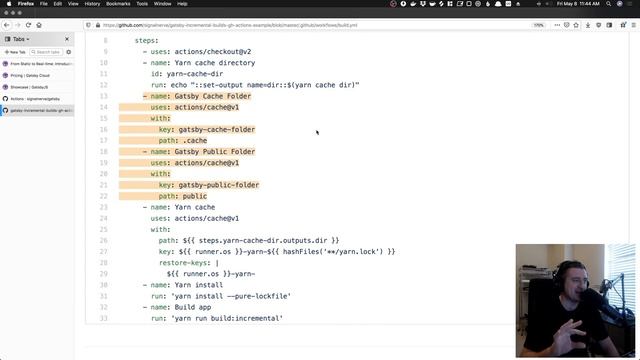Click the Pocket save icon in the address bar
640x360 pixels.
click(x=567, y=25)
